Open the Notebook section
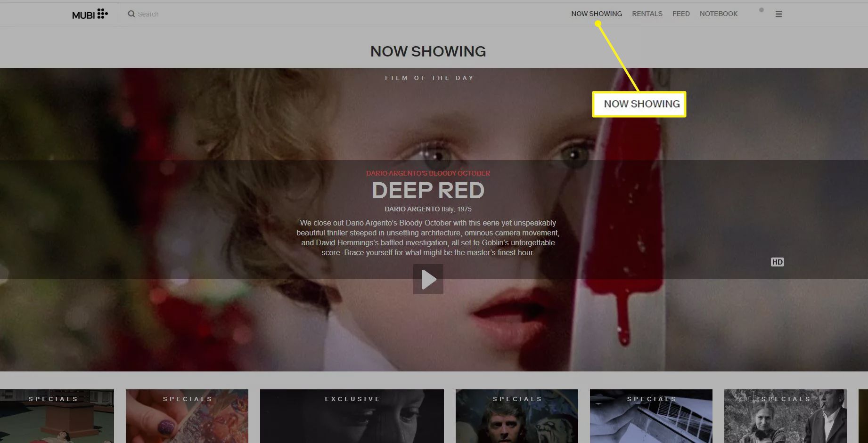Image resolution: width=868 pixels, height=443 pixels. click(x=719, y=14)
